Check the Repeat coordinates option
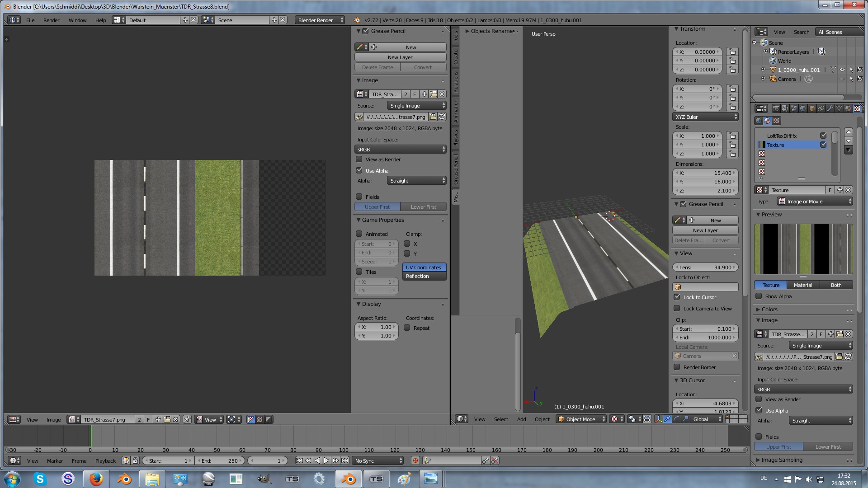Image resolution: width=868 pixels, height=488 pixels. [x=407, y=328]
